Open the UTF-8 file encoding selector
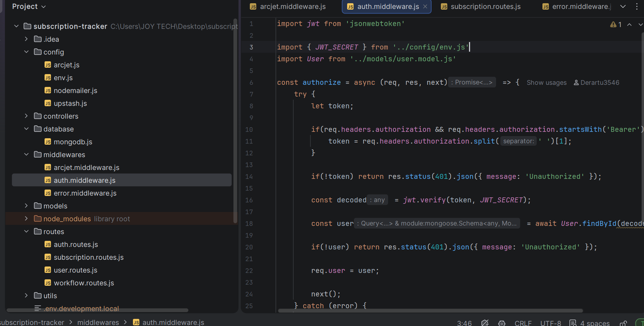The height and width of the screenshot is (326, 644). pyautogui.click(x=550, y=323)
